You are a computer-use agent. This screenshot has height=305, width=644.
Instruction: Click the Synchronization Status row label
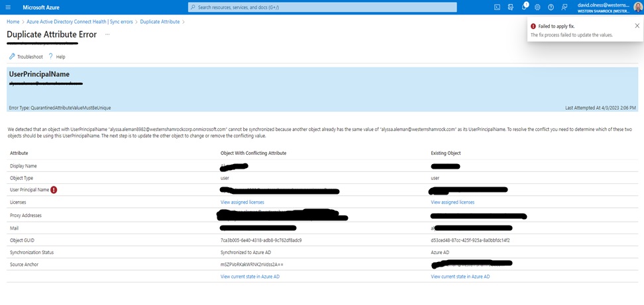point(32,253)
